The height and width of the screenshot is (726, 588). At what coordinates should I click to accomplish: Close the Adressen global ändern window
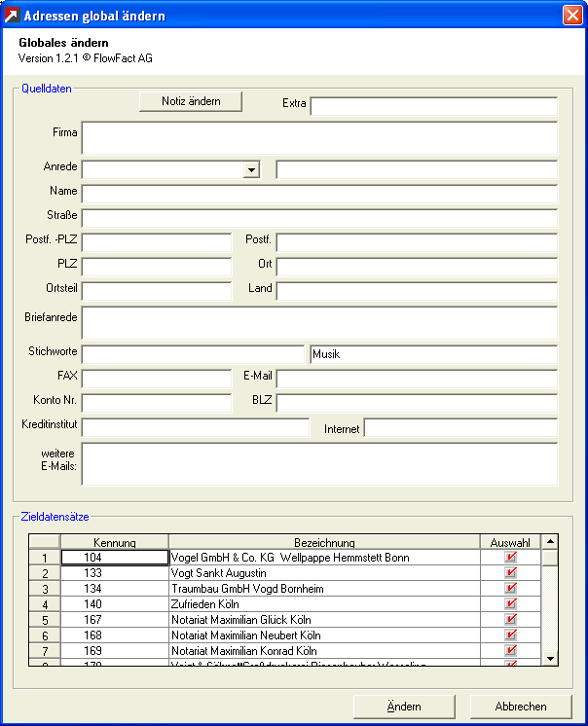point(572,16)
